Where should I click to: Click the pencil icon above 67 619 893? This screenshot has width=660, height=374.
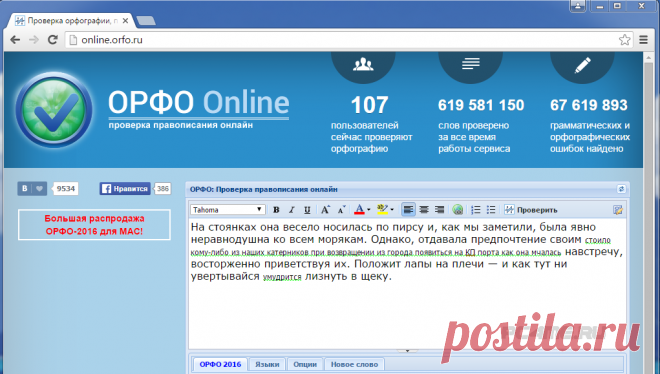tap(583, 65)
